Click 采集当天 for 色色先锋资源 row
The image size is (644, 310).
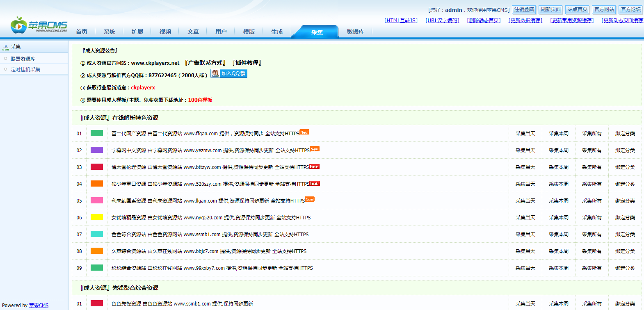pyautogui.click(x=525, y=303)
